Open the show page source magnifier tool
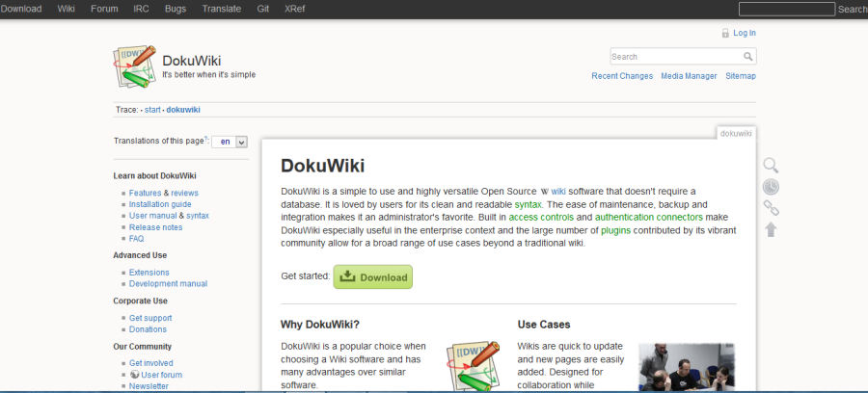The height and width of the screenshot is (393, 868). click(x=772, y=166)
